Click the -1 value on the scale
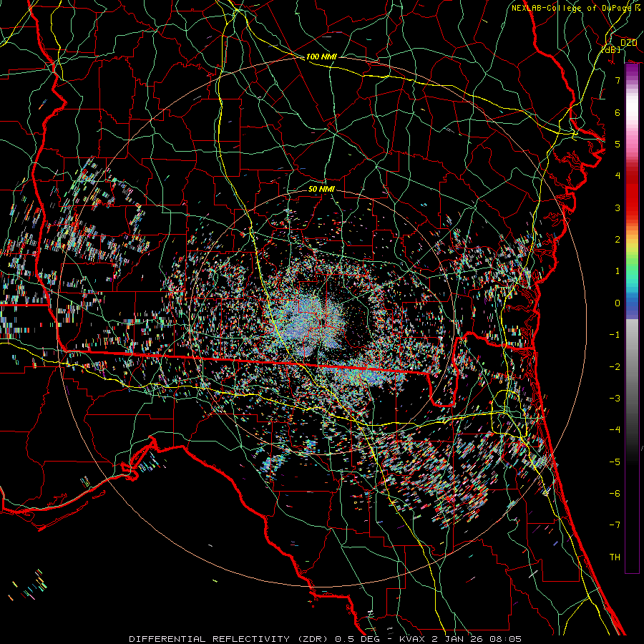The image size is (644, 644). (615, 335)
